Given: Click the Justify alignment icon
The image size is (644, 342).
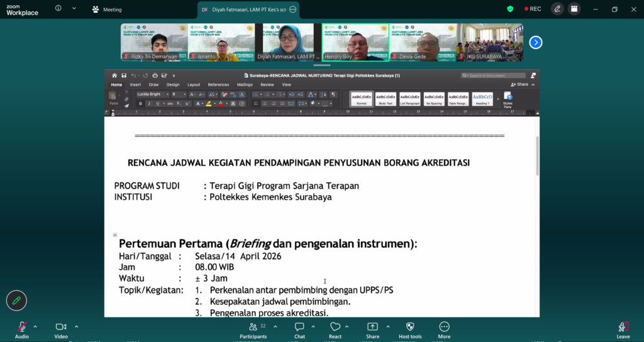Looking at the screenshot, I should [x=282, y=104].
